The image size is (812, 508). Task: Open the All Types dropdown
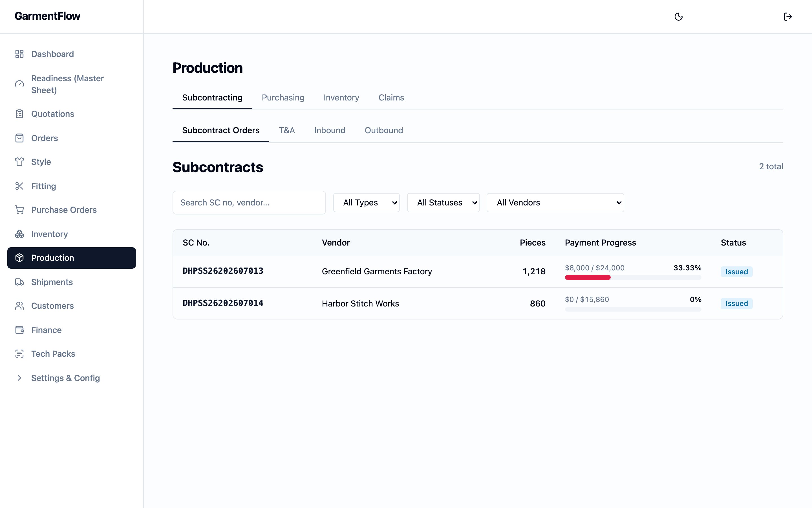(x=367, y=203)
